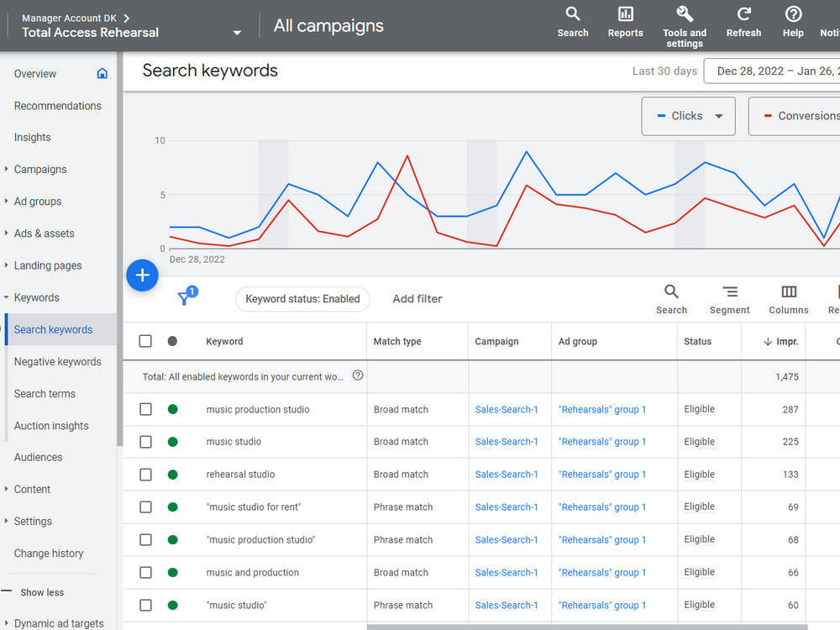The height and width of the screenshot is (630, 840).
Task: Open Sales-Search-1 link in rehearsal studio row
Action: pos(507,475)
